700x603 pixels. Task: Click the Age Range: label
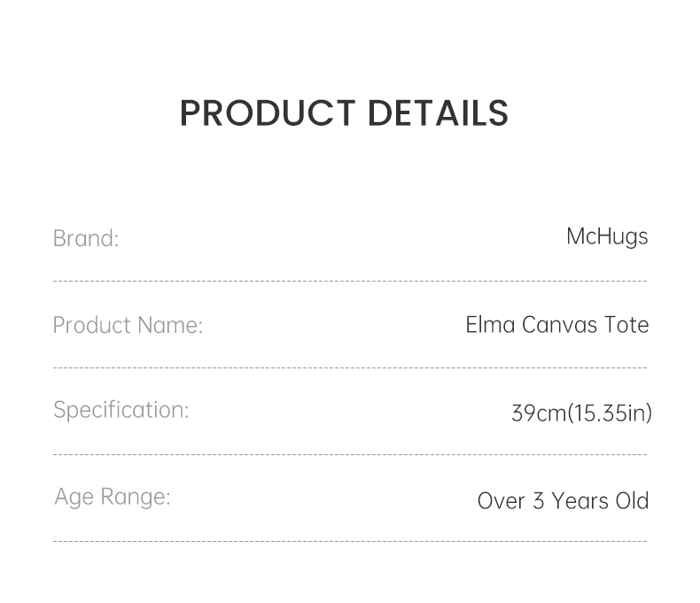coord(113,497)
